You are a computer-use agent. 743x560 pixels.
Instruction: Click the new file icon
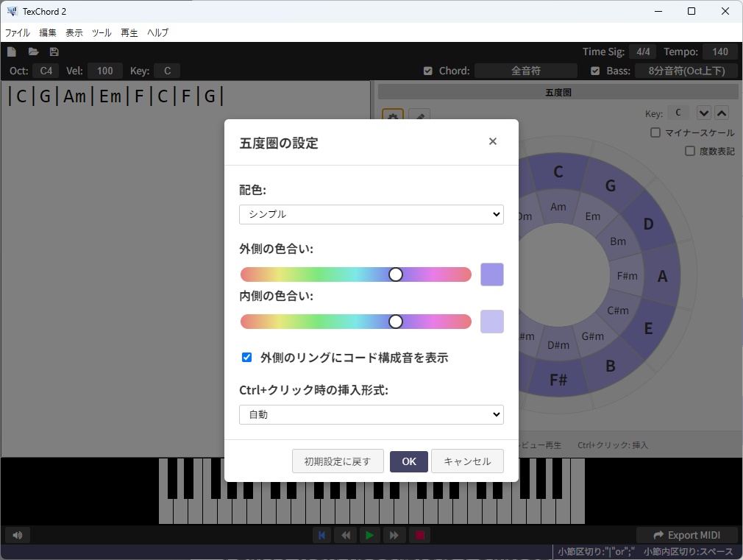point(12,52)
